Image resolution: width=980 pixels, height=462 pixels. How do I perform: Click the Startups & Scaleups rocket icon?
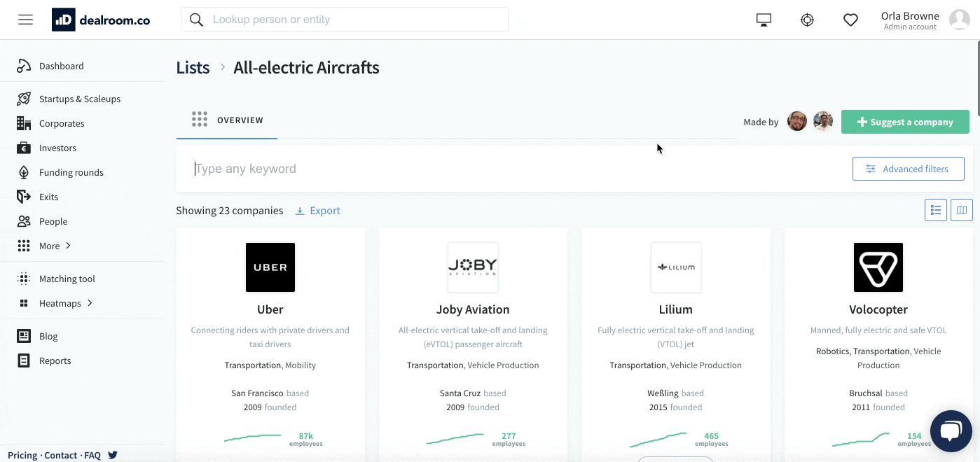pyautogui.click(x=24, y=99)
